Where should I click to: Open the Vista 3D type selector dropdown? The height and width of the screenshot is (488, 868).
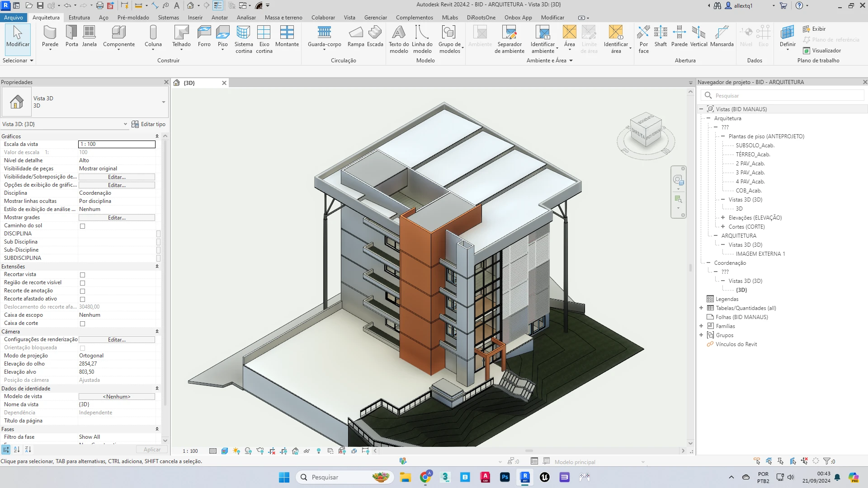tap(163, 102)
